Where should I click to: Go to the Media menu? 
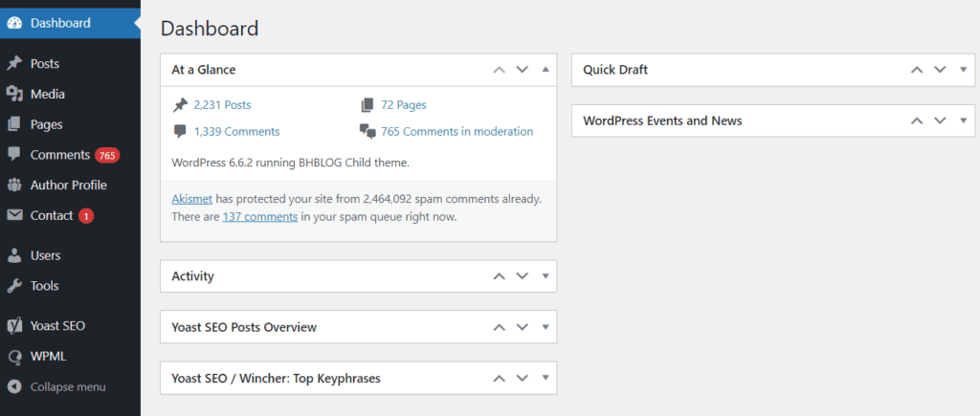point(70,95)
